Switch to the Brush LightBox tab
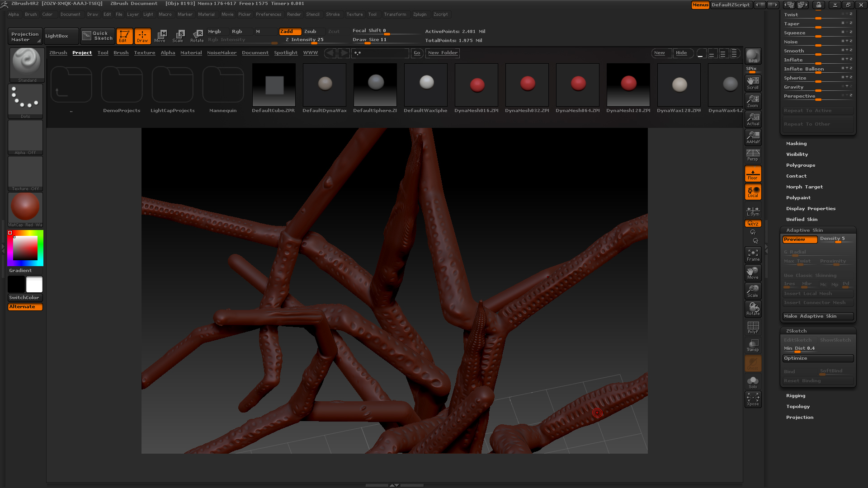This screenshot has height=488, width=868. [121, 53]
